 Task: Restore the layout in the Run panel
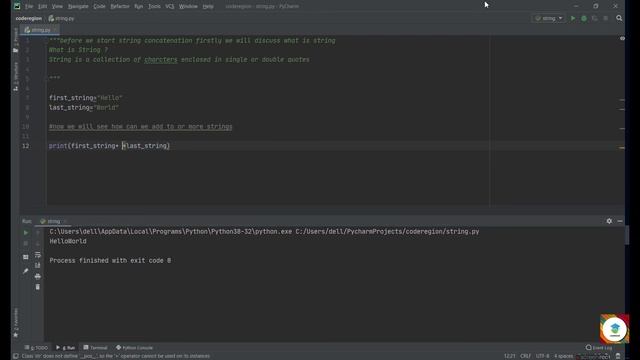pyautogui.click(x=26, y=257)
